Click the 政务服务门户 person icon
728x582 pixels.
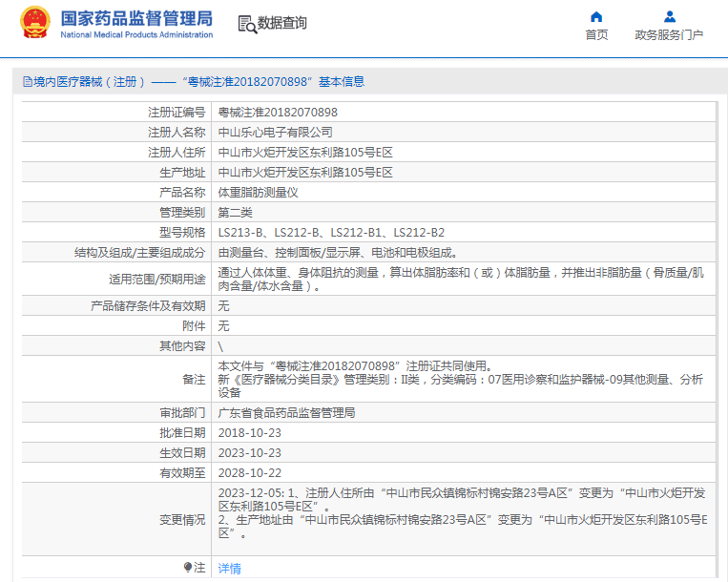[x=670, y=17]
